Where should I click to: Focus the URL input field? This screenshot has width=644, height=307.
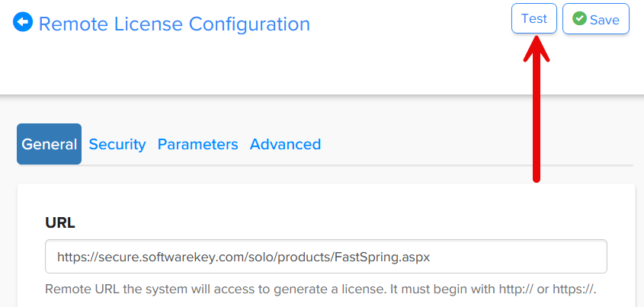point(325,257)
